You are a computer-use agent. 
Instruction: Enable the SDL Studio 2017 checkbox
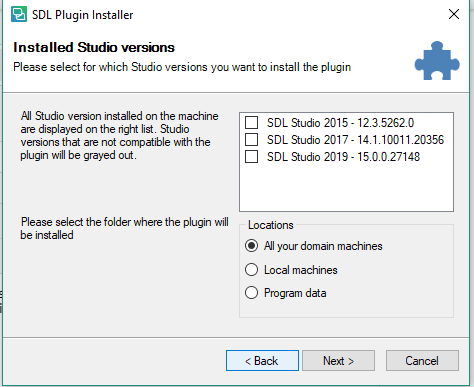[x=251, y=139]
